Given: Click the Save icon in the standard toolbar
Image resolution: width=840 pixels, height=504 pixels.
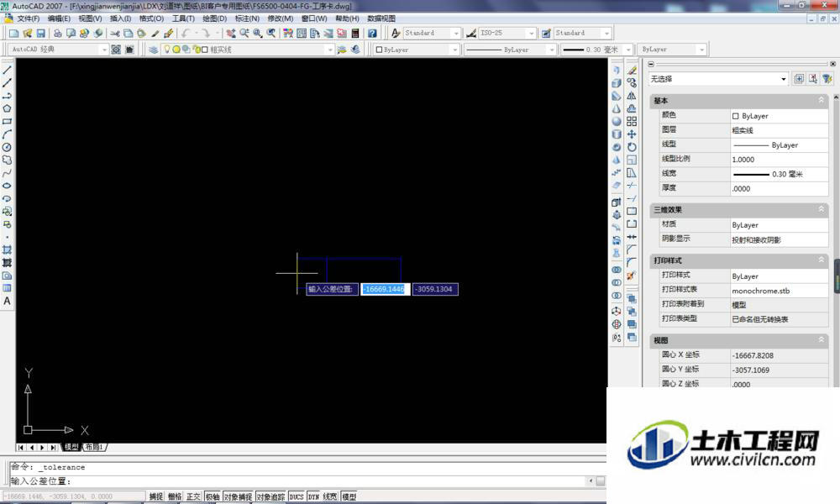Looking at the screenshot, I should click(x=40, y=34).
